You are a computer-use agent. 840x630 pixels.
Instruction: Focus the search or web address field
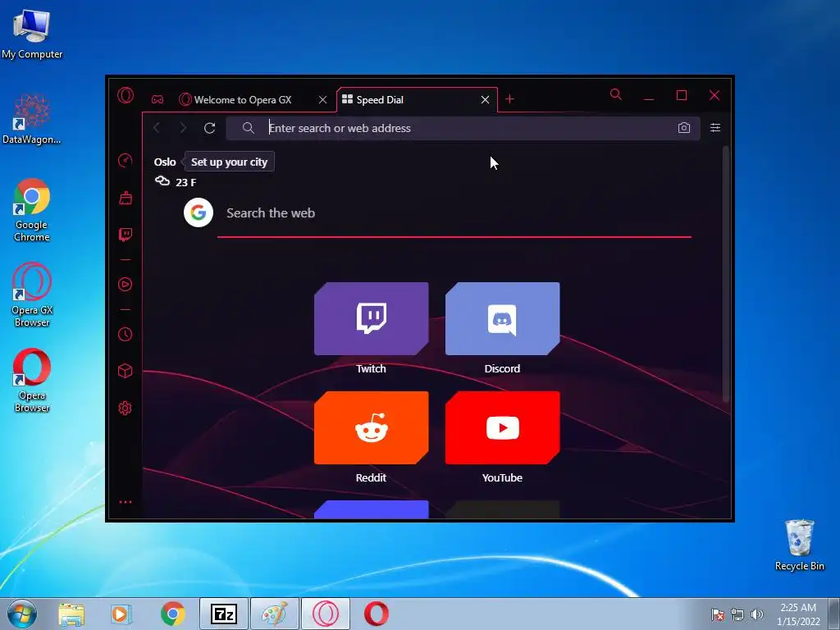(x=463, y=128)
